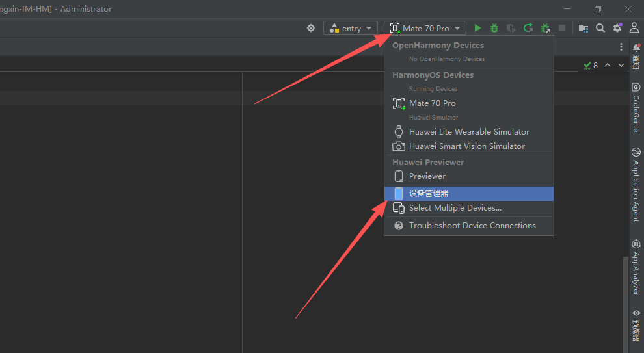The height and width of the screenshot is (353, 644).
Task: Minimize the IDE window
Action: click(x=567, y=8)
